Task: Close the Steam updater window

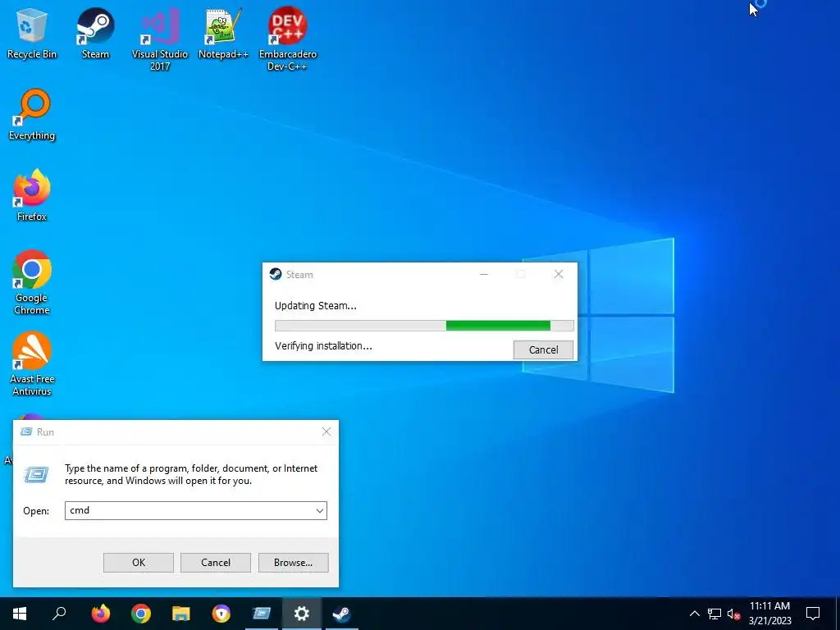Action: click(558, 274)
